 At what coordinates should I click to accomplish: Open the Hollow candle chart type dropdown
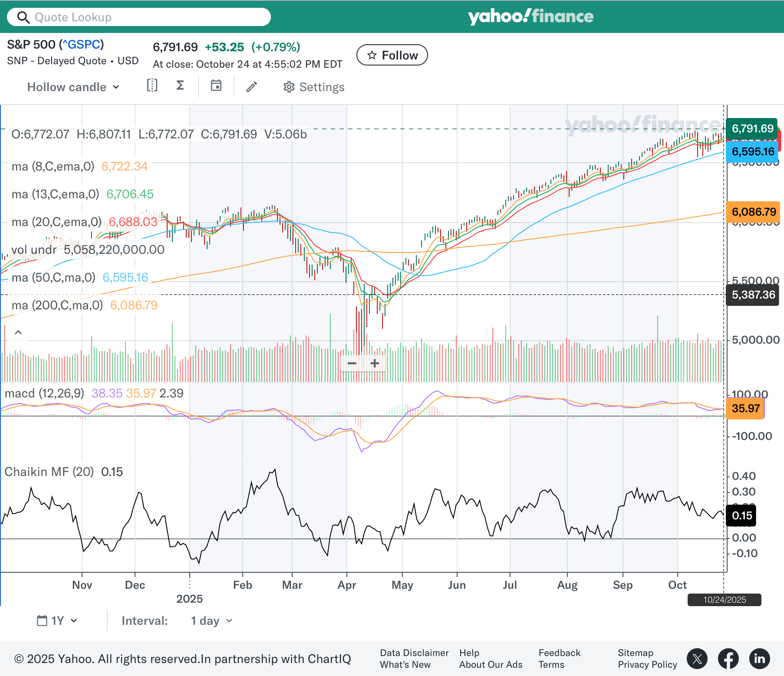[x=73, y=87]
